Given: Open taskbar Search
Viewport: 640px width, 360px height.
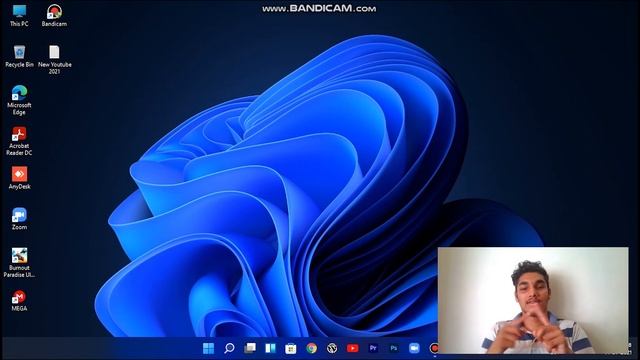Looking at the screenshot, I should tap(229, 348).
